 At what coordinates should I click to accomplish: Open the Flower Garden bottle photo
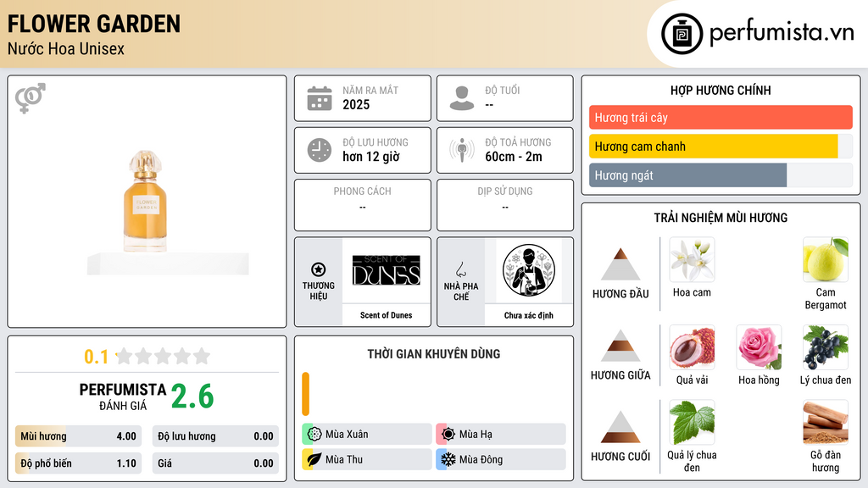pos(145,202)
